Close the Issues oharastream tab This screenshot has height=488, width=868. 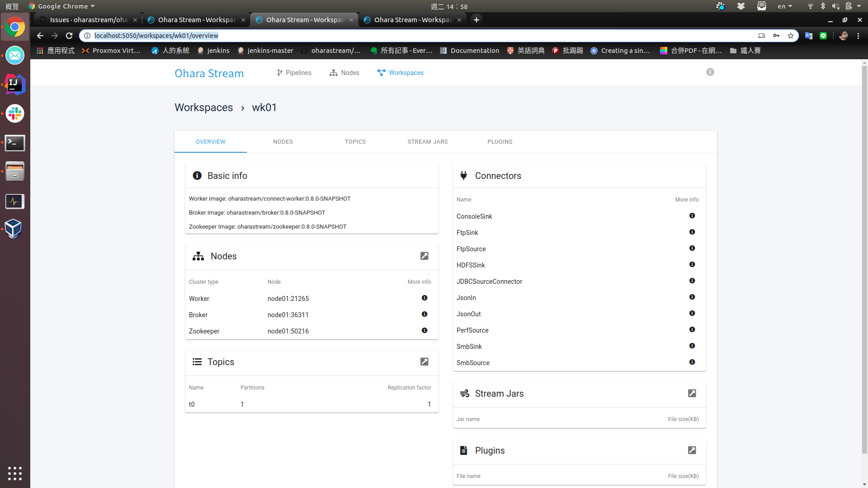click(135, 20)
